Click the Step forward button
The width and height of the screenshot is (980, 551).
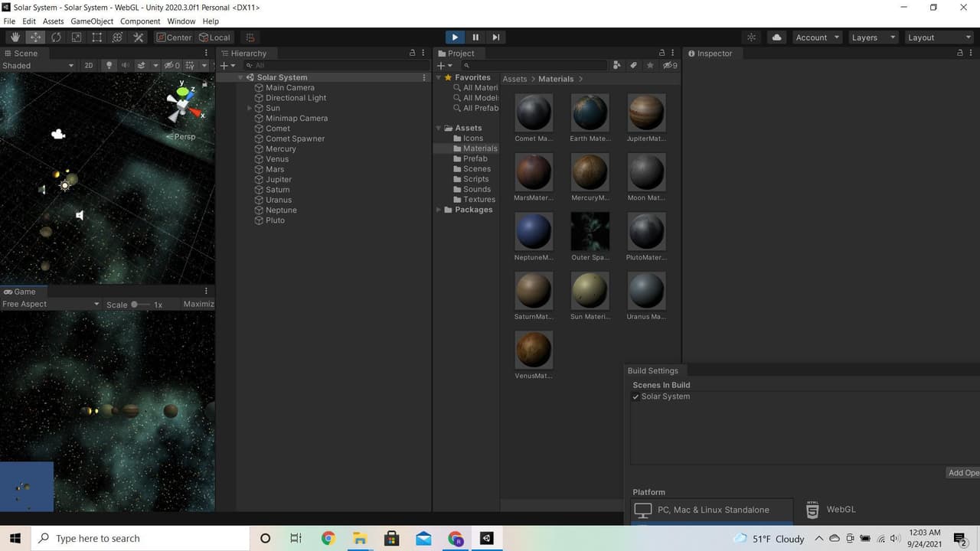[x=496, y=37]
